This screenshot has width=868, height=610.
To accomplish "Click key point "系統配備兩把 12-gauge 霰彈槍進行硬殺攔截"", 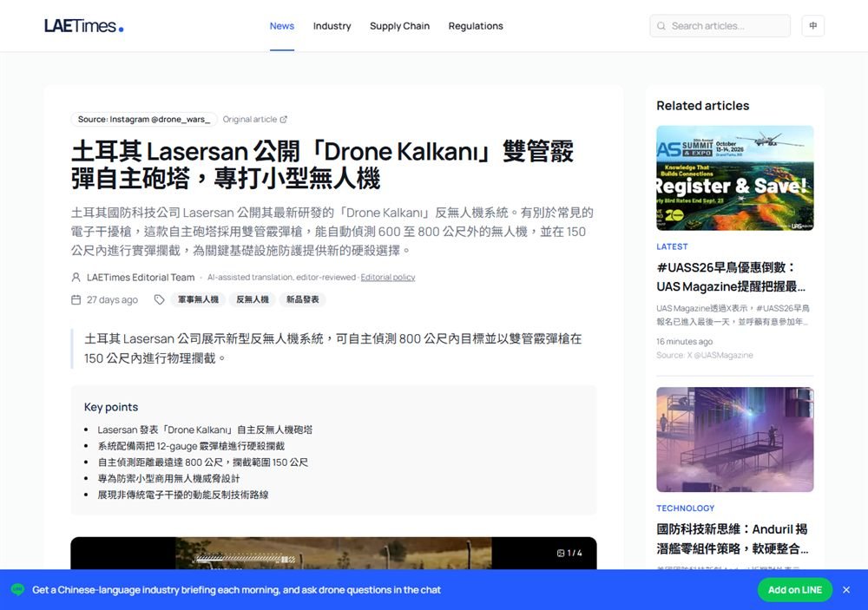I will coord(191,446).
